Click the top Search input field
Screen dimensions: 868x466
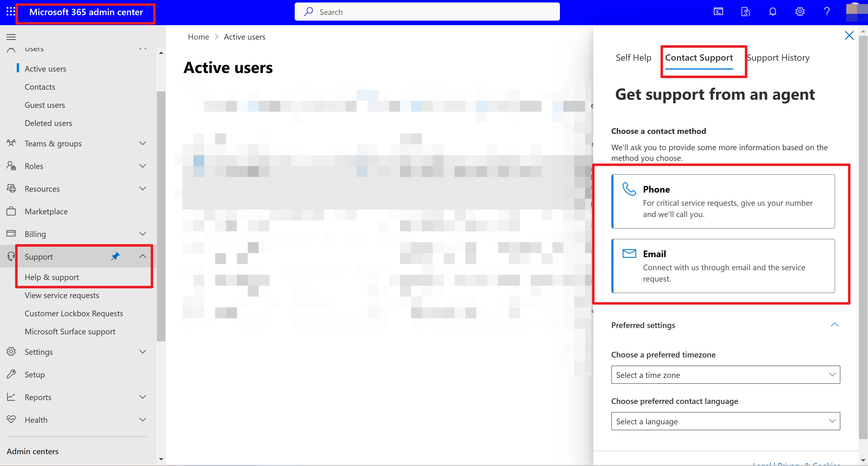click(427, 12)
